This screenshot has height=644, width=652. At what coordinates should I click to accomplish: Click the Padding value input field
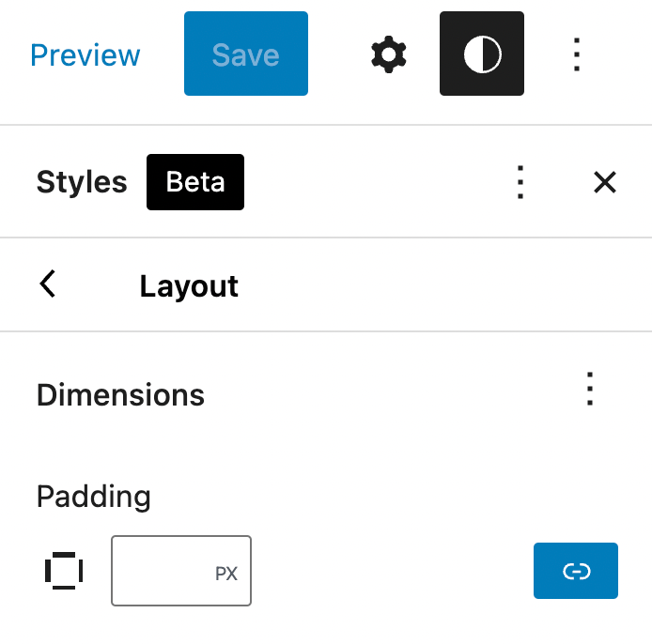162,571
